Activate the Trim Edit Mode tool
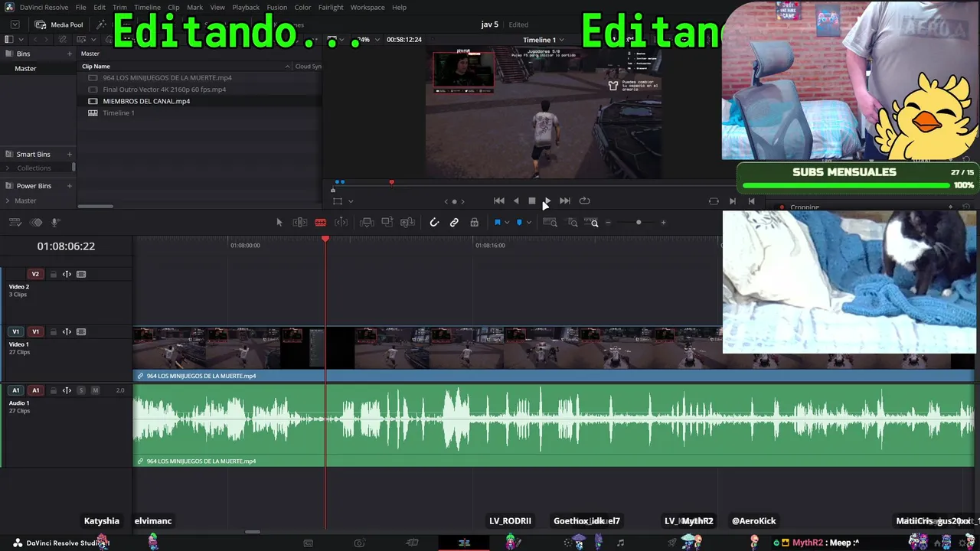 click(300, 223)
